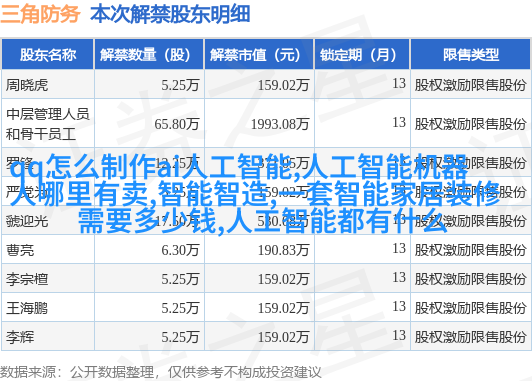Select shareholder name 曹亮
This screenshot has height=381, width=532.
pyautogui.click(x=20, y=250)
